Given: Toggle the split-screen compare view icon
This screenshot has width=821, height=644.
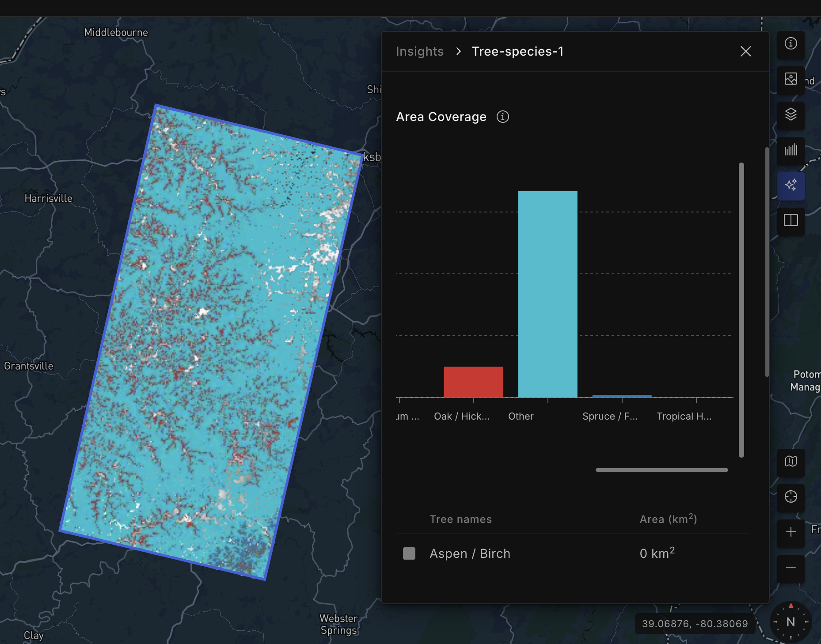Looking at the screenshot, I should (x=791, y=220).
